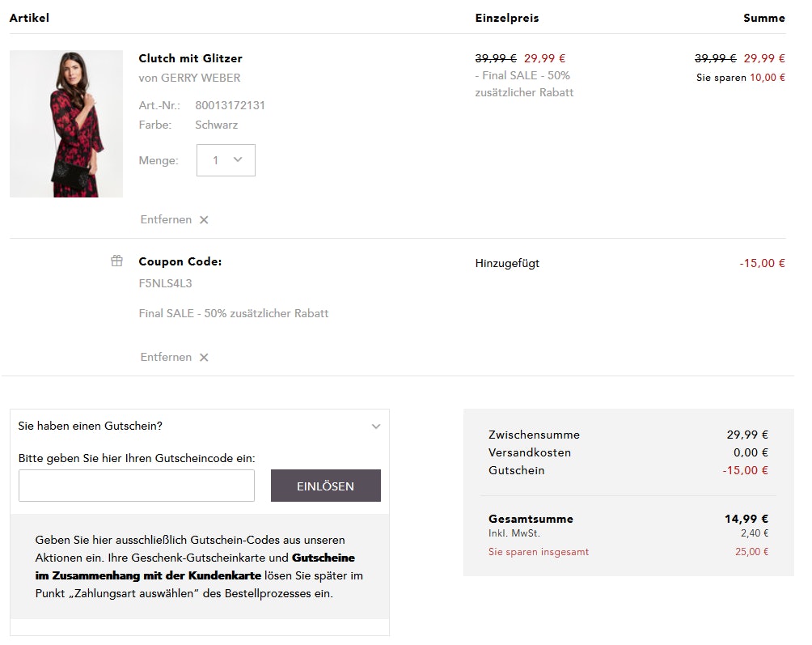Image resolution: width=812 pixels, height=645 pixels.
Task: Open the "Clutch mit Glitzer" product title
Action: click(x=190, y=58)
